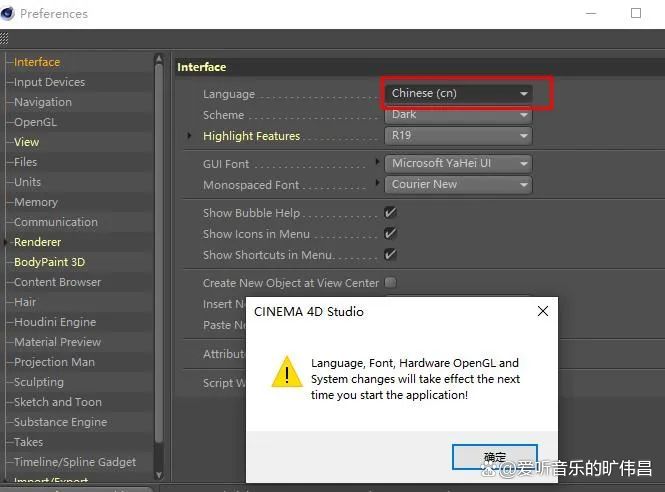Open Memory preferences
Screen dimensions: 665x492
(x=36, y=202)
